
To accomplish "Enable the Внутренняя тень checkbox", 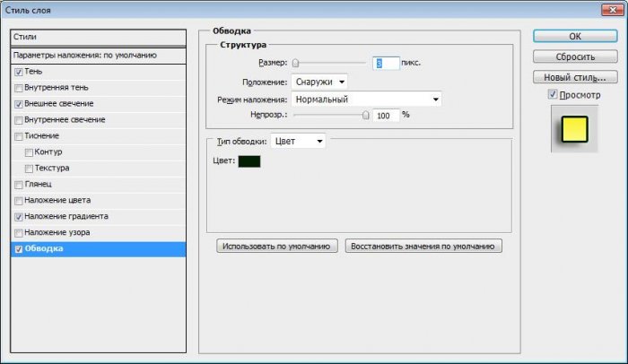I will pos(19,88).
